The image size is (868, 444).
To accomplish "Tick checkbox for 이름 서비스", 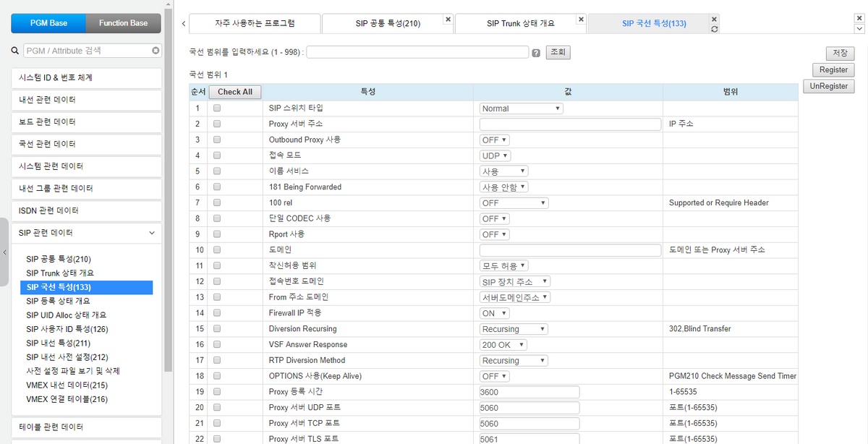I will pyautogui.click(x=217, y=171).
